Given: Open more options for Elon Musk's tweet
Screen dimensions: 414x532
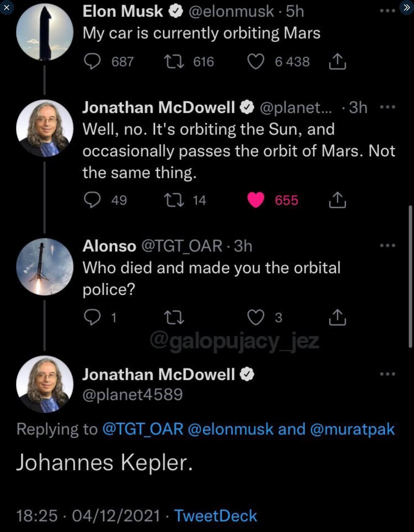Looking at the screenshot, I should (x=387, y=11).
